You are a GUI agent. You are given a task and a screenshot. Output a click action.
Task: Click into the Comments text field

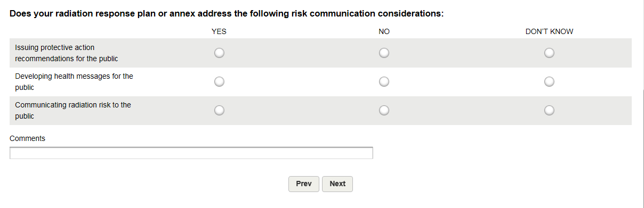[191, 153]
